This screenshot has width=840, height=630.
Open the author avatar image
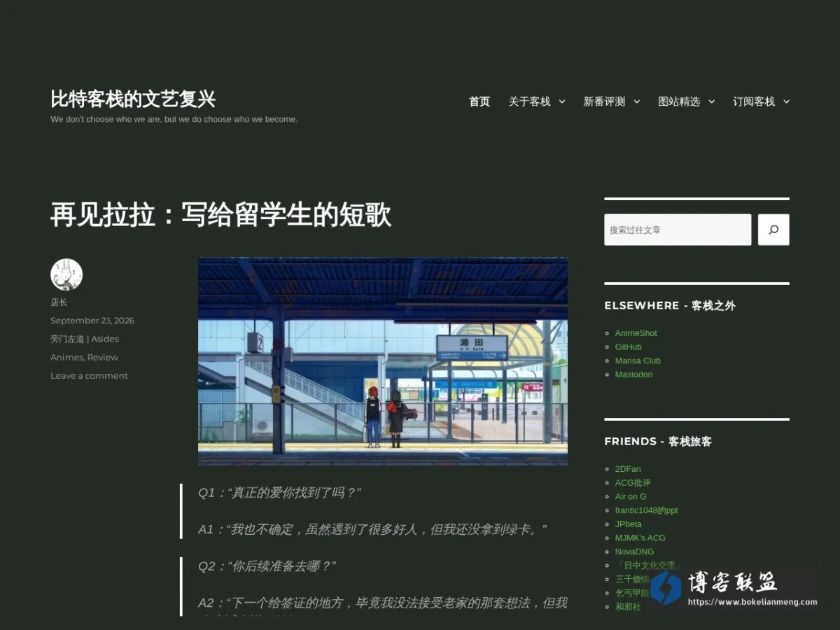click(x=66, y=274)
